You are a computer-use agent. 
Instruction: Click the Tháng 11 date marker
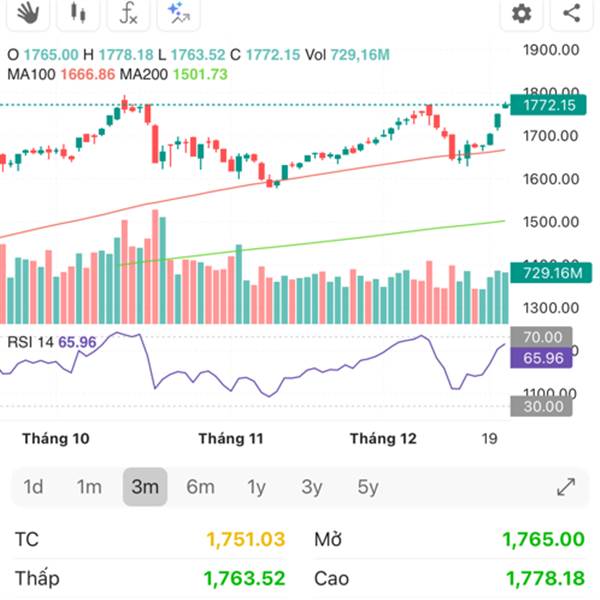coord(230,438)
